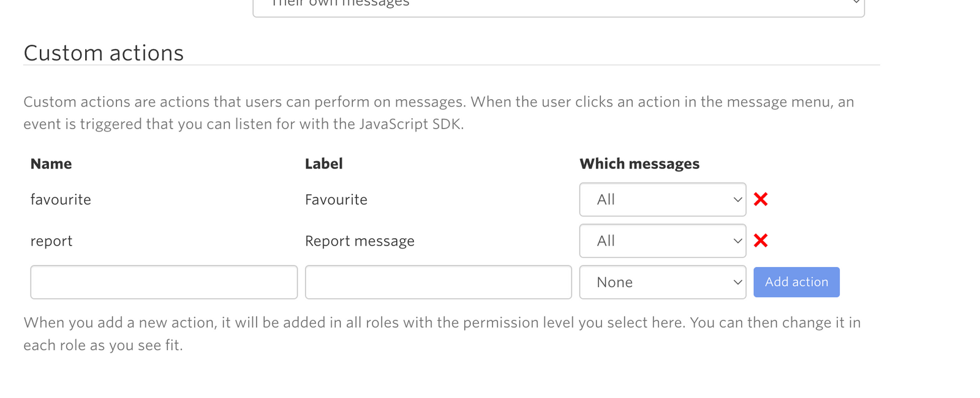Click the red X beside the Favourite row

[x=760, y=199]
